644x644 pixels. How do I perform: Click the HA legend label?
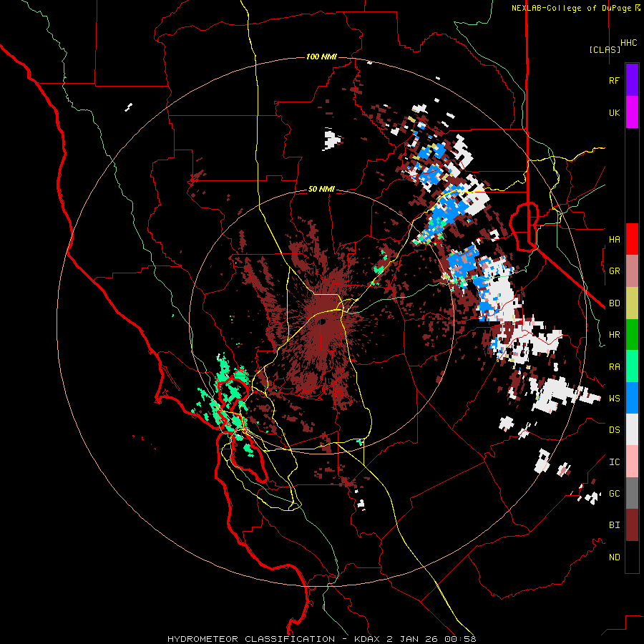point(614,240)
